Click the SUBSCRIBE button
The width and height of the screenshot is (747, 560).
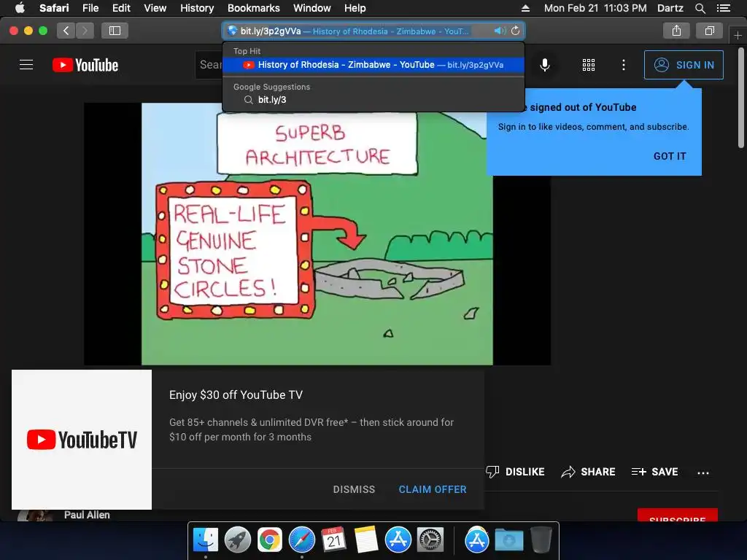pos(678,516)
